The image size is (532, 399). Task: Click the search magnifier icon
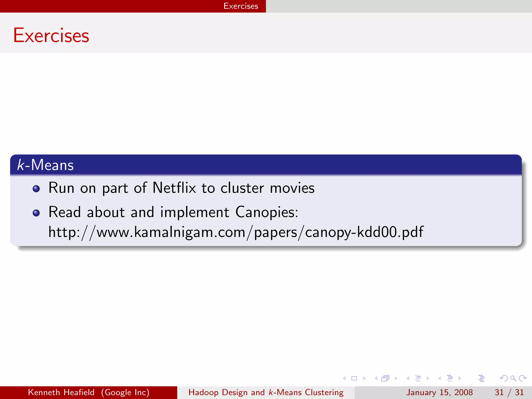click(x=513, y=378)
